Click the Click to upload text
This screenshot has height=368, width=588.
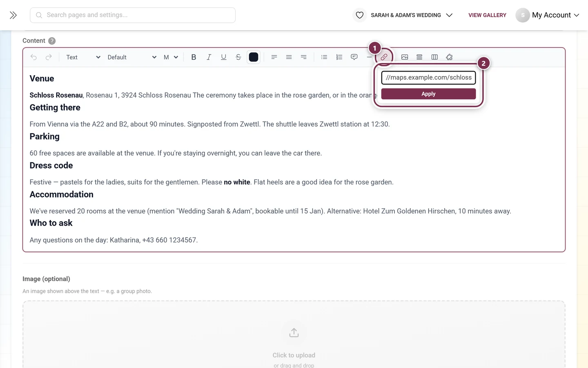click(x=294, y=355)
